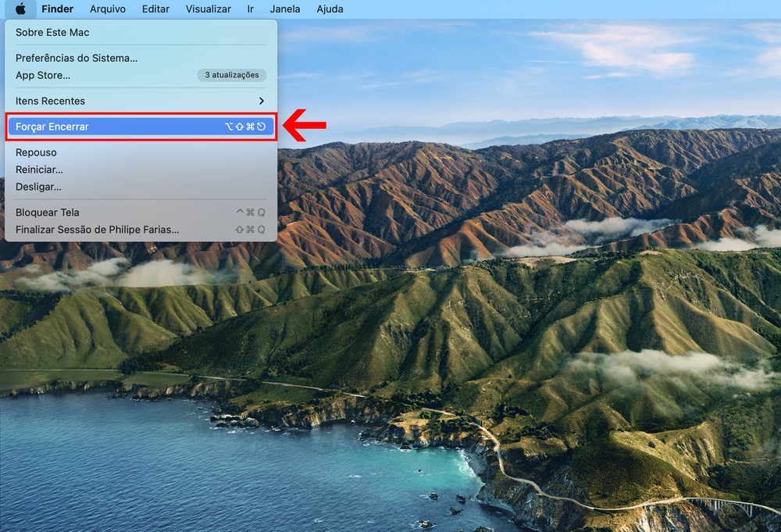Open the Visualizar menu
The image size is (781, 532).
coord(209,9)
